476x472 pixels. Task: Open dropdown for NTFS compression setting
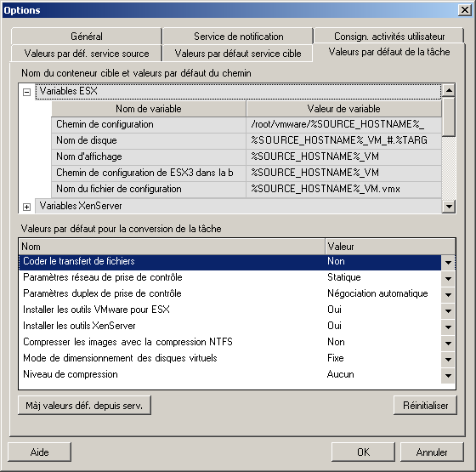[448, 343]
